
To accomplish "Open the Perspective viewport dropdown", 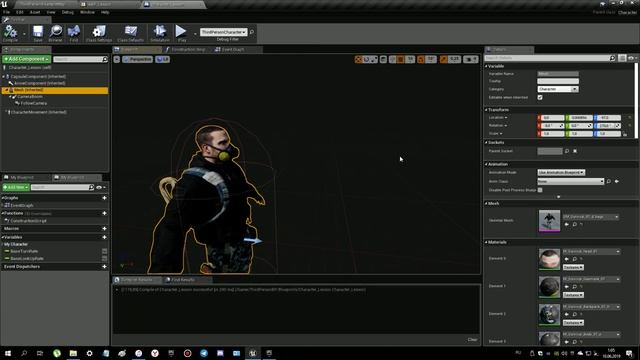I will point(138,60).
